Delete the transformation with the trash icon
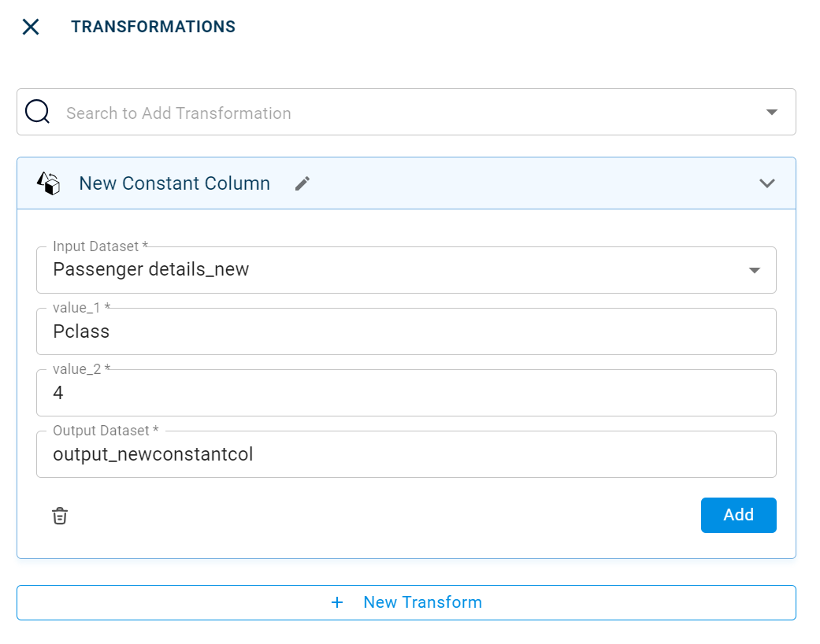The image size is (820, 644). [x=60, y=516]
